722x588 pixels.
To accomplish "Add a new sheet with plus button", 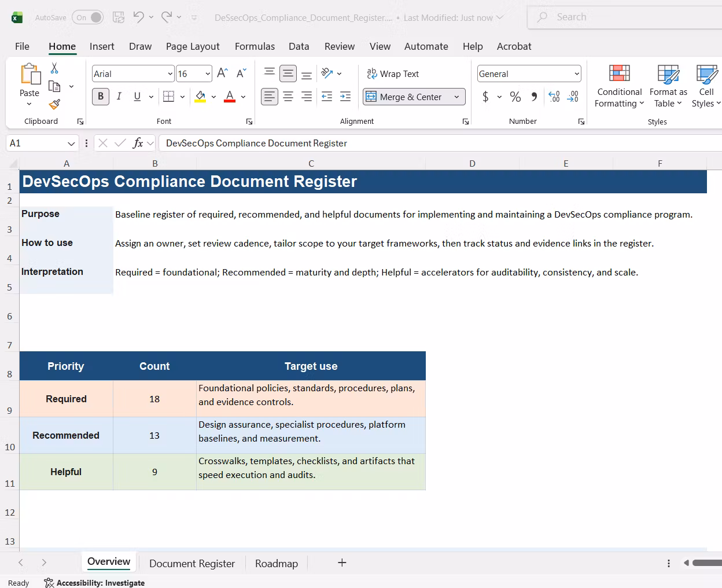I will point(342,563).
